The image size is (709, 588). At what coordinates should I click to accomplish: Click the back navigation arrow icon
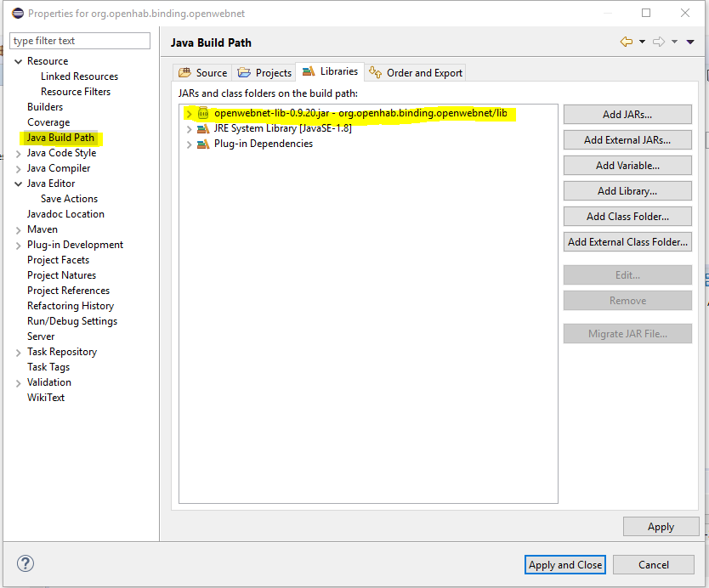[x=627, y=42]
